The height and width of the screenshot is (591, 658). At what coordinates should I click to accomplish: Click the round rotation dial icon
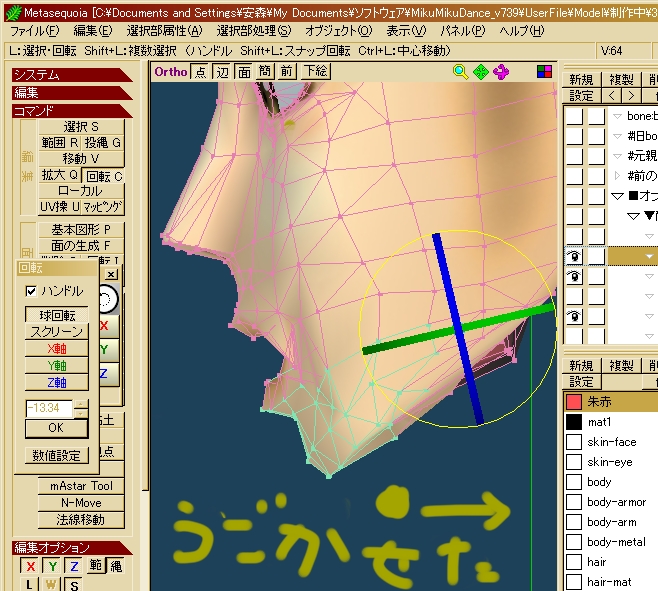(107, 300)
